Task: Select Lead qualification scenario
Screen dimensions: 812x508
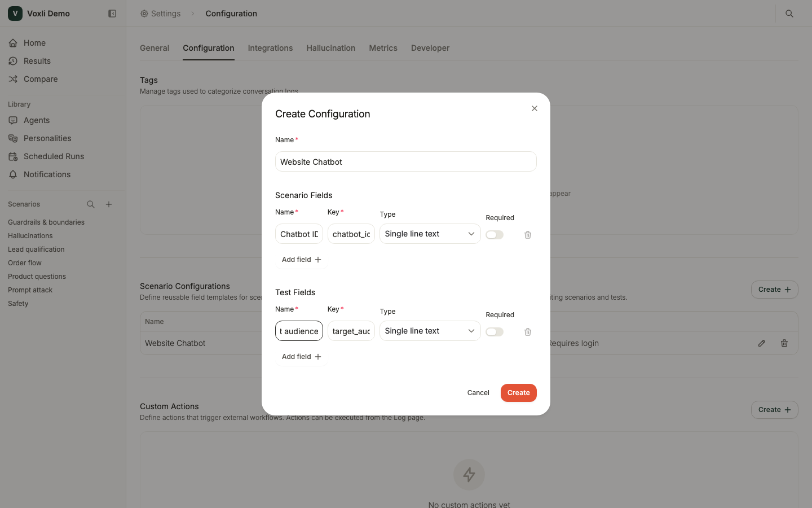Action: [x=36, y=249]
